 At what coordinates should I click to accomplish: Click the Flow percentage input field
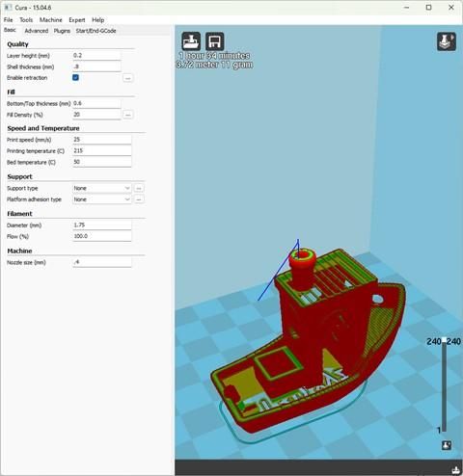click(x=102, y=236)
